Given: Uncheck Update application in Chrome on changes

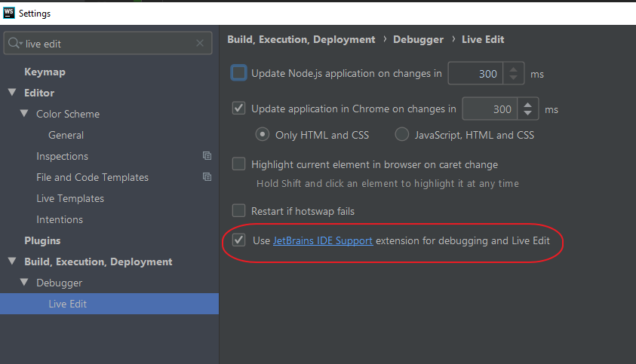Looking at the screenshot, I should point(239,109).
